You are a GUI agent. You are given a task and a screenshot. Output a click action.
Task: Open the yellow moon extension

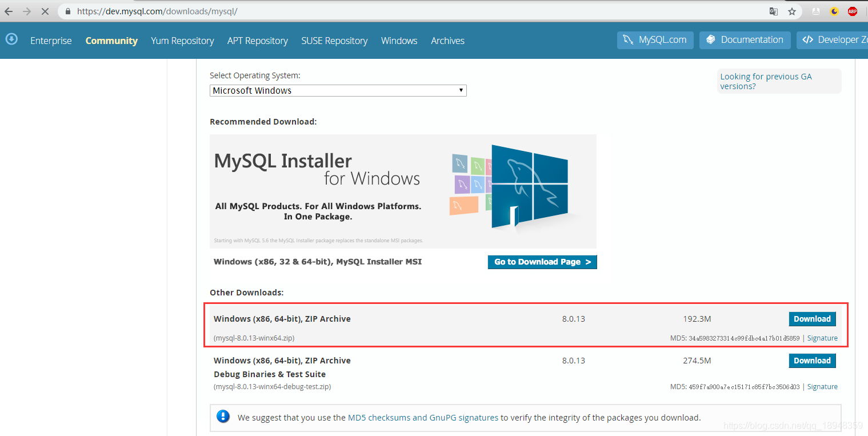tap(834, 11)
